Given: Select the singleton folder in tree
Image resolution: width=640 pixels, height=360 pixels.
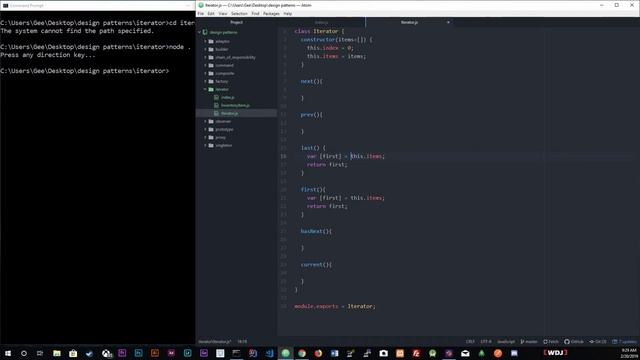Looking at the screenshot, I should 224,145.
